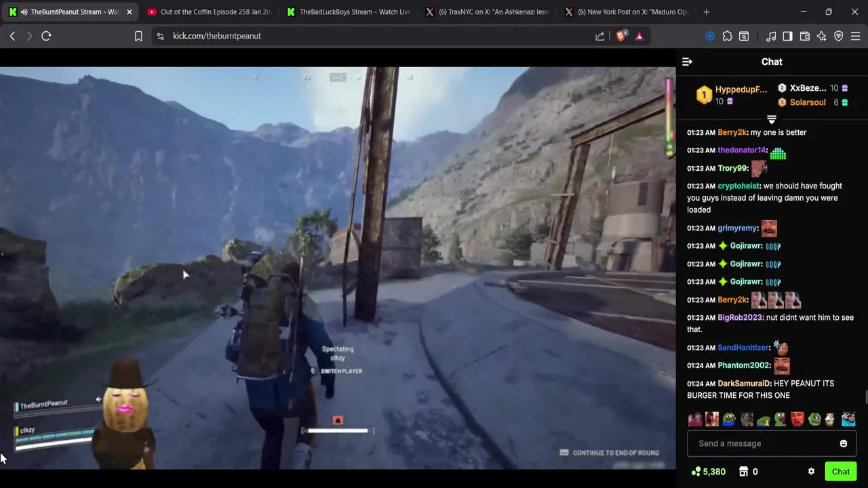Insert the first waving person quick emote
The image size is (868, 488).
tap(695, 420)
